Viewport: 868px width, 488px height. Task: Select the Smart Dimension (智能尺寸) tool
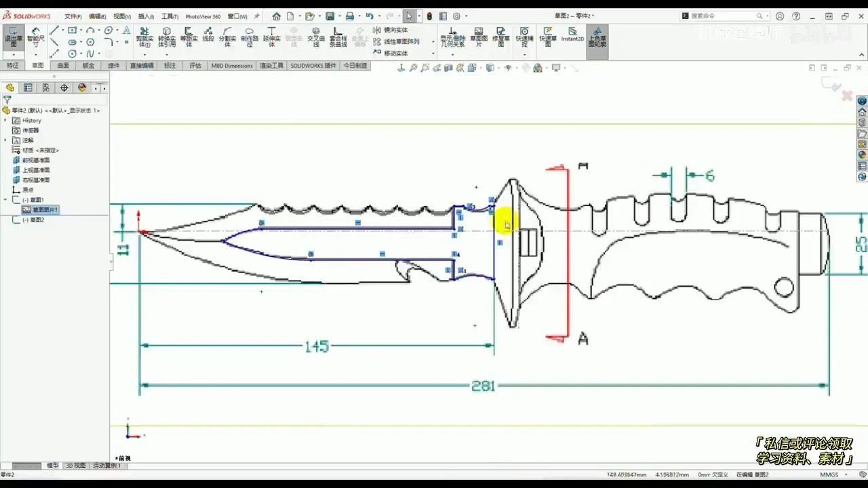pyautogui.click(x=35, y=38)
